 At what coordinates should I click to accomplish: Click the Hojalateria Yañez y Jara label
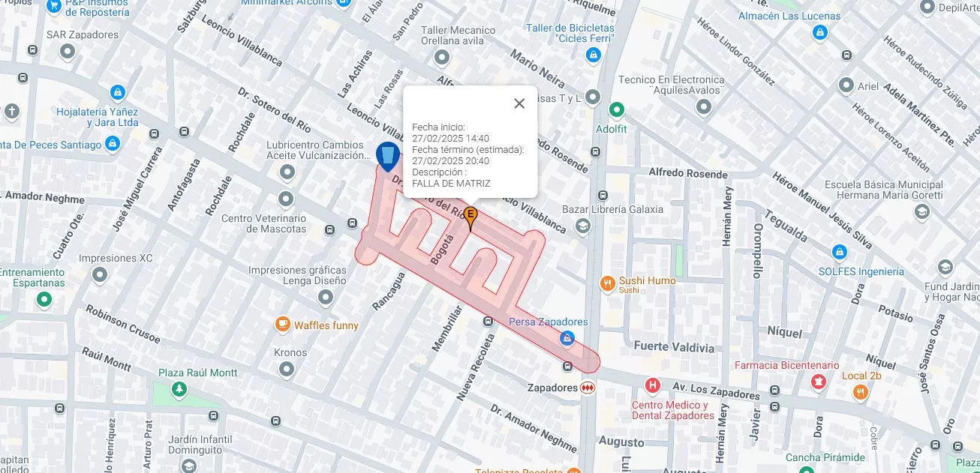coord(98,117)
